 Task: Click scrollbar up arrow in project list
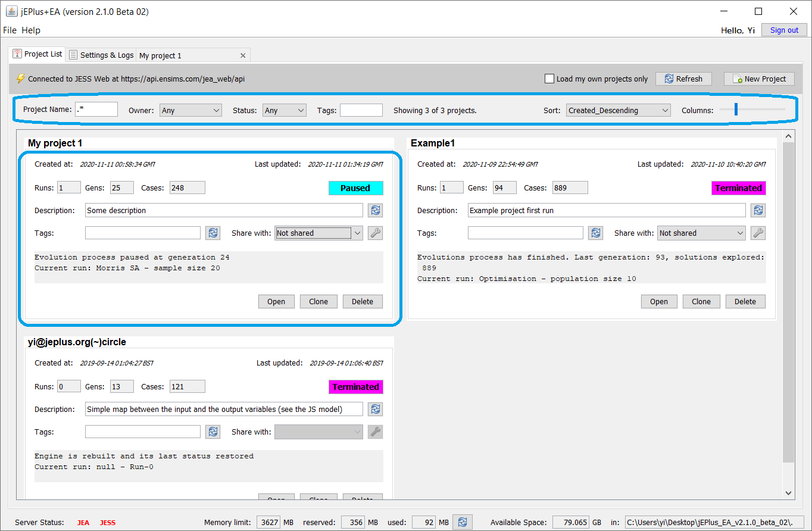pyautogui.click(x=788, y=136)
